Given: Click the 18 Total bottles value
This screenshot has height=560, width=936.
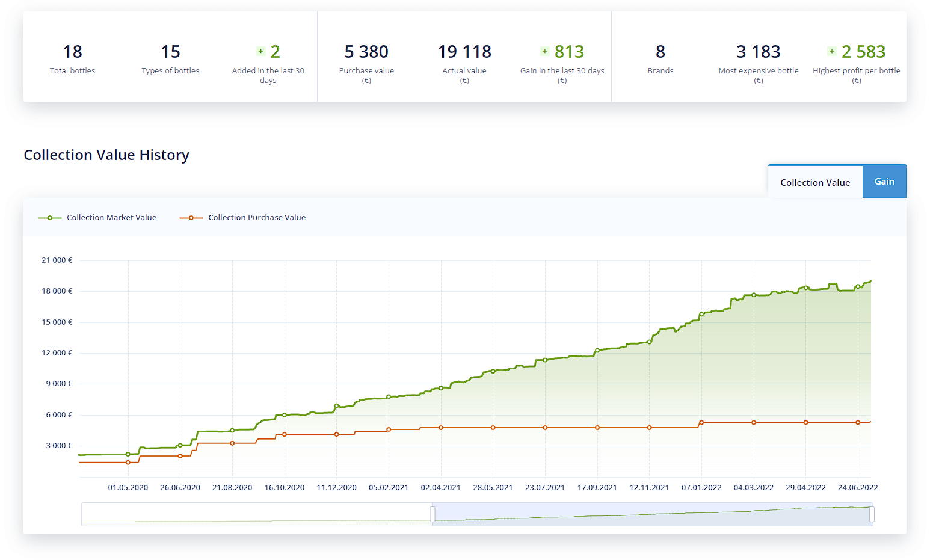Looking at the screenshot, I should pos(73,52).
